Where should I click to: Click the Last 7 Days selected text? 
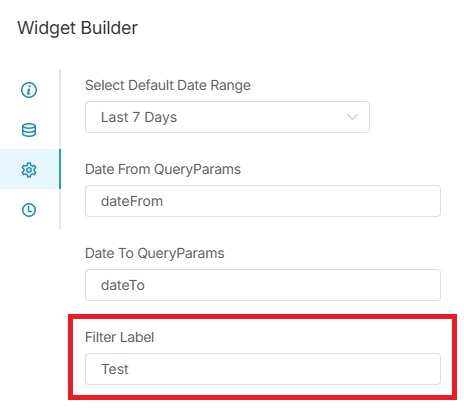click(x=139, y=117)
